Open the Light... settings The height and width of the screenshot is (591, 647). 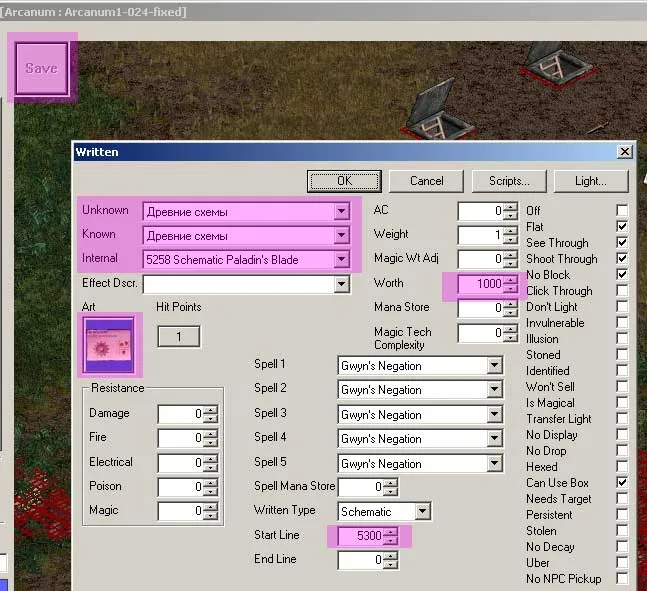[x=590, y=181]
